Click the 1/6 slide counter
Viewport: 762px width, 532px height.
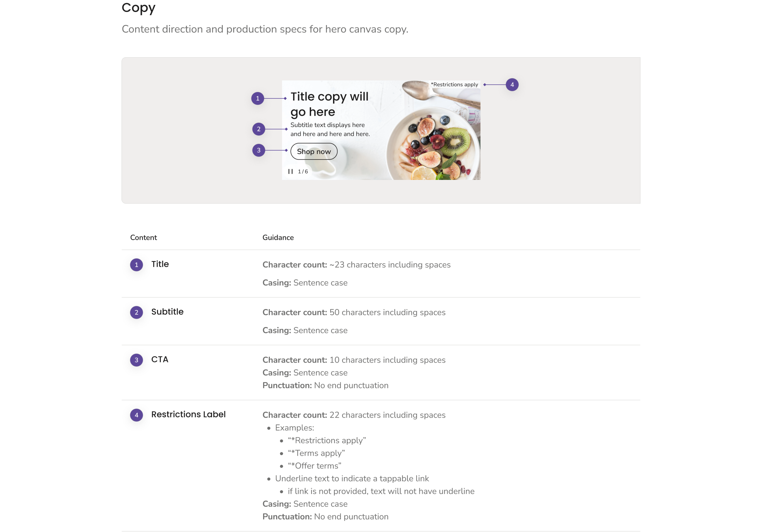303,171
